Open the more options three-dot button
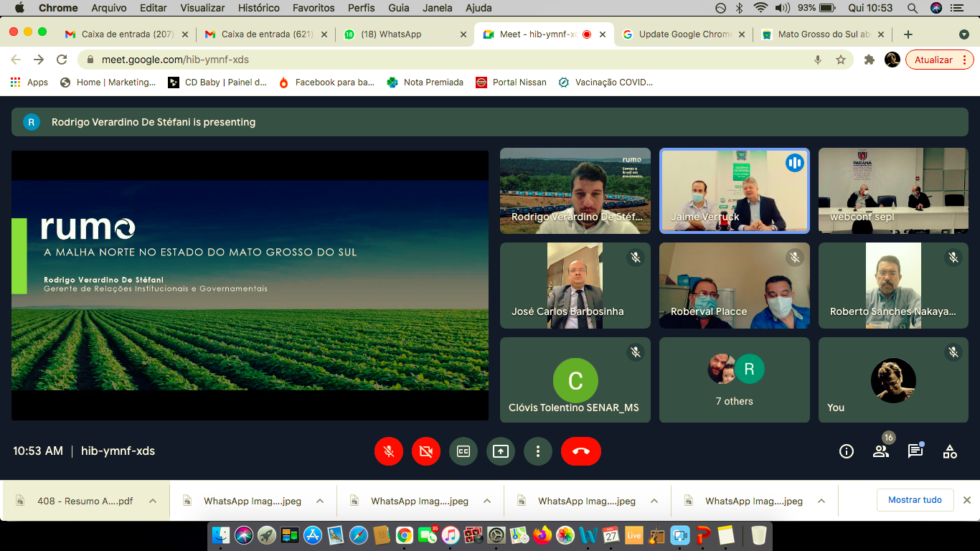Screen dimensions: 980x551 [537, 451]
